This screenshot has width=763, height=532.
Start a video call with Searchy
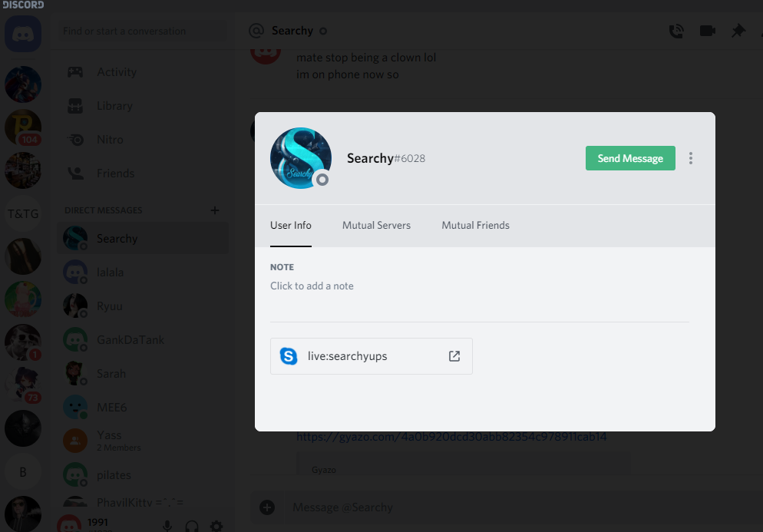[x=708, y=31]
